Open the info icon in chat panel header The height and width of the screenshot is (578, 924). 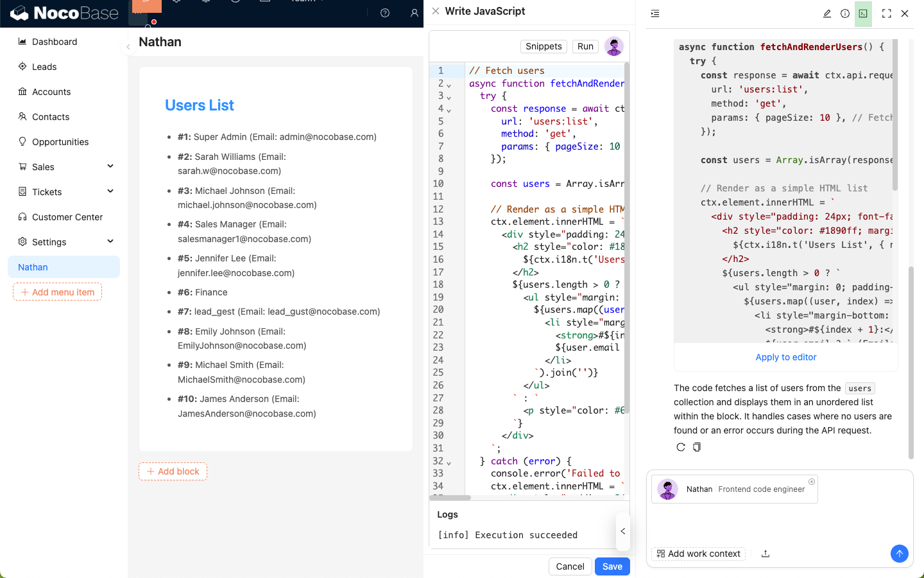[845, 13]
